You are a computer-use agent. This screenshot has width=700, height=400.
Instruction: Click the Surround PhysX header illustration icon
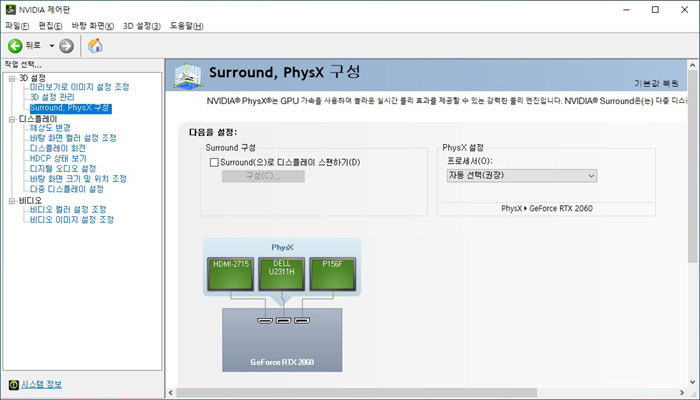(x=188, y=75)
